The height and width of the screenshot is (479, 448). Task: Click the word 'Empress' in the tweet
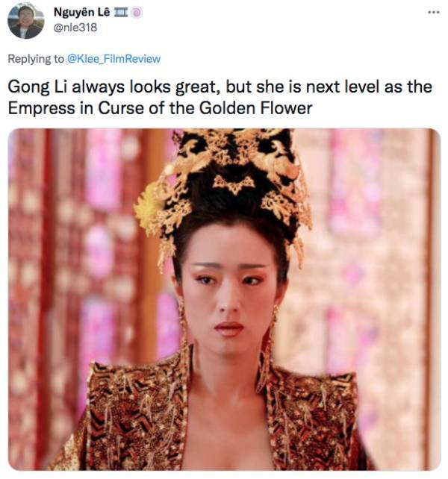pos(41,108)
